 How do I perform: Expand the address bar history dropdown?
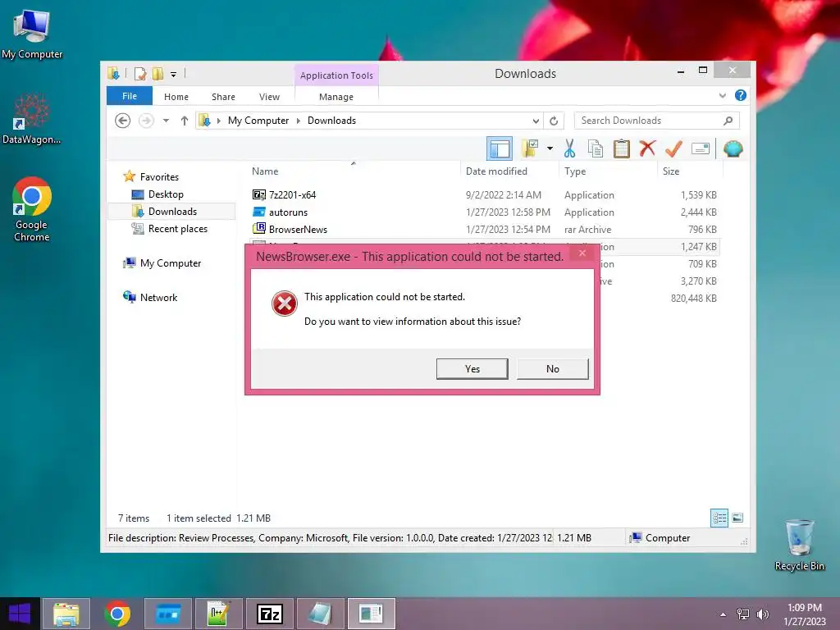tap(536, 121)
